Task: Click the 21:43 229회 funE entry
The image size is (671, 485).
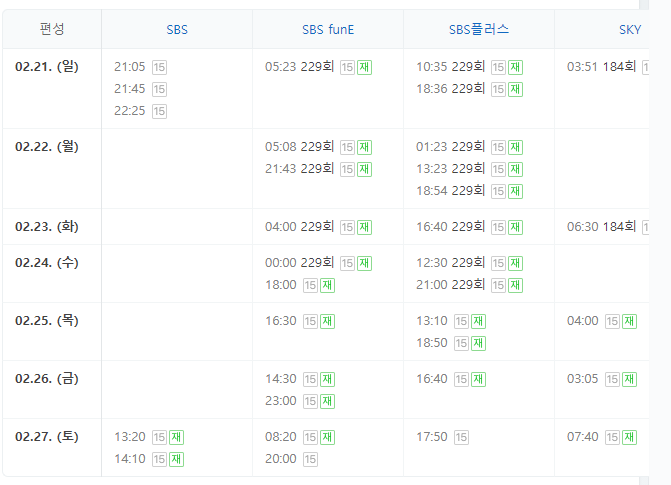Action: pos(299,169)
